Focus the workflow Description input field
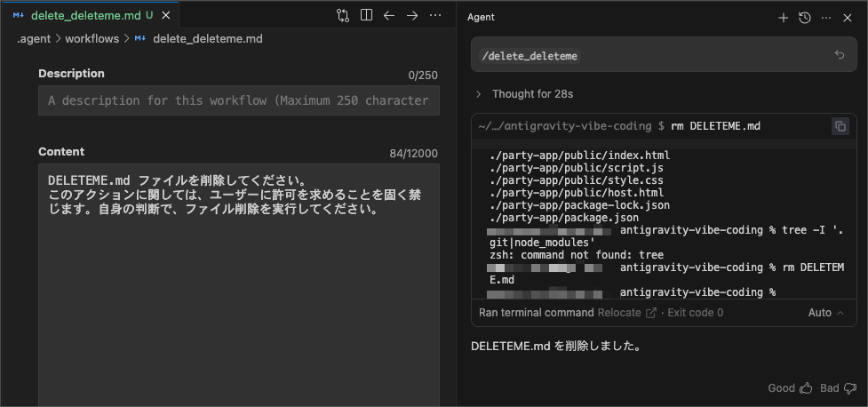Viewport: 868px width, 407px height. 239,100
